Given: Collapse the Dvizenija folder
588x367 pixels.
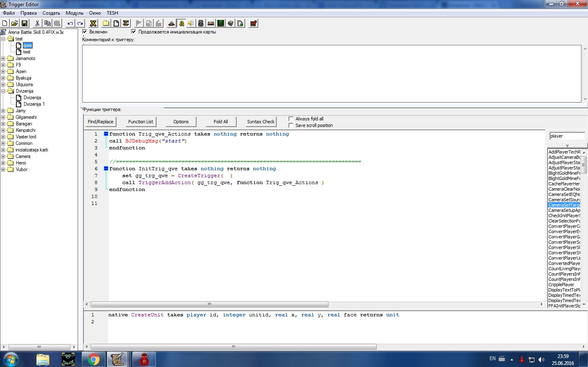Looking at the screenshot, I should click(x=3, y=91).
